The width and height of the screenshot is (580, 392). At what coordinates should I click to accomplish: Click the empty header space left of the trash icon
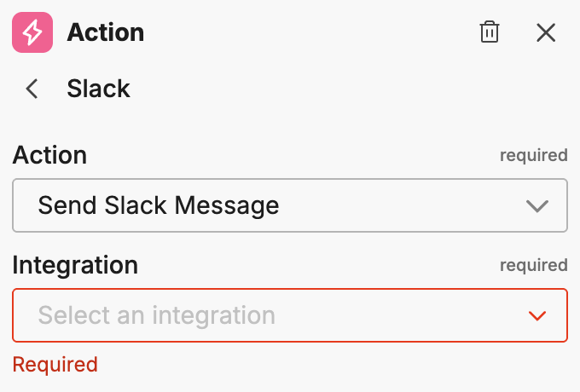pos(341,33)
